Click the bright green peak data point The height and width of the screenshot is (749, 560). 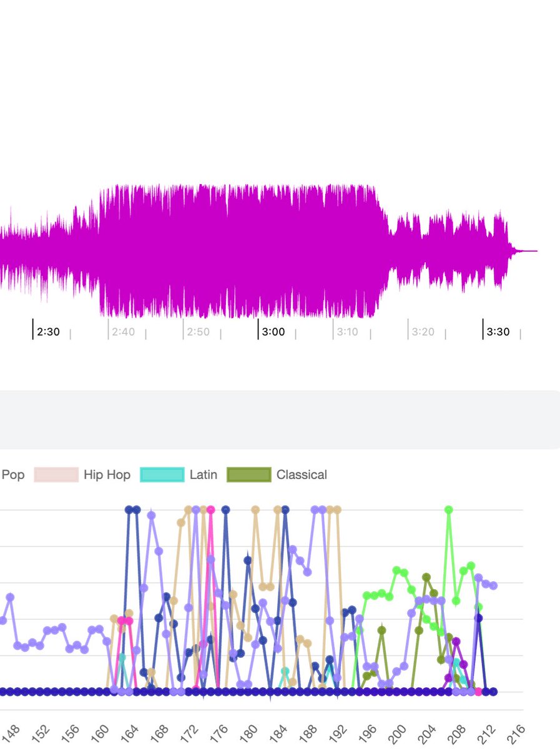448,510
